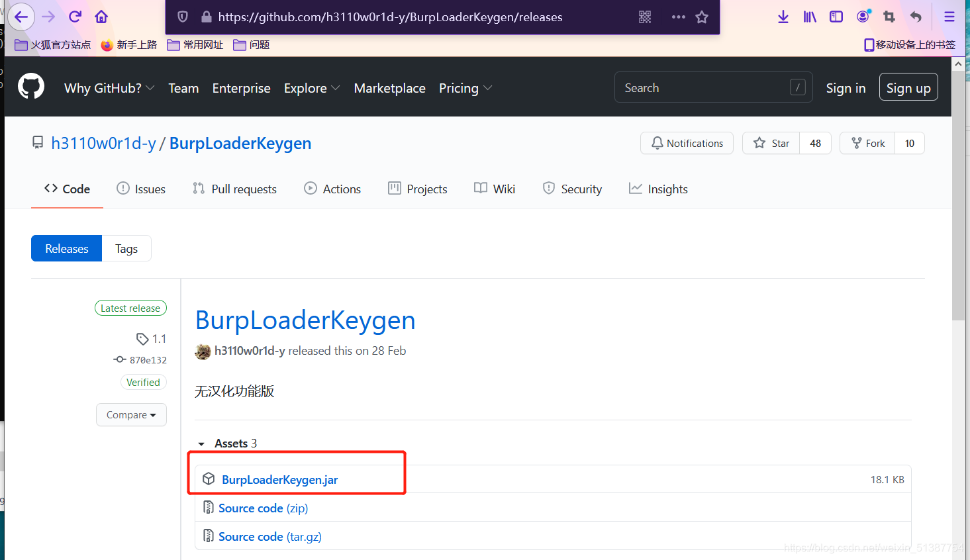
Task: Click the browser address bar URL
Action: pyautogui.click(x=390, y=17)
